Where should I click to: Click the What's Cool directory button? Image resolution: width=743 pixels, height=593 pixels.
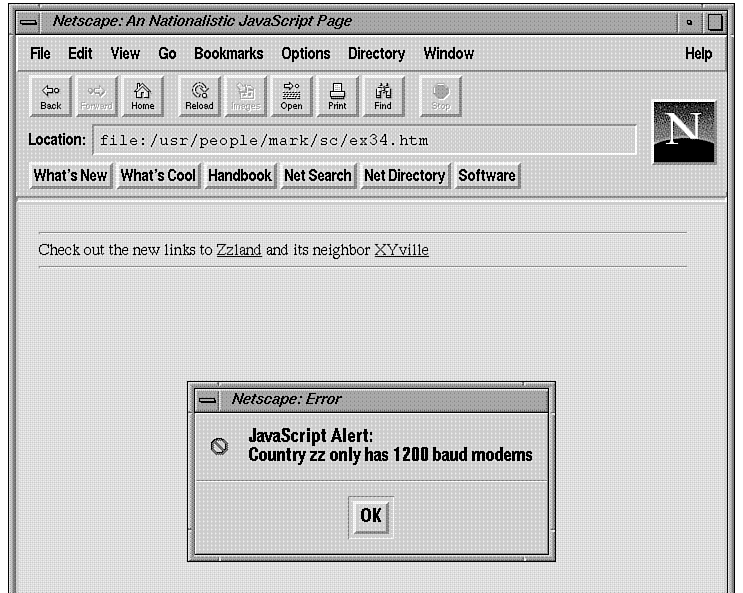click(157, 176)
